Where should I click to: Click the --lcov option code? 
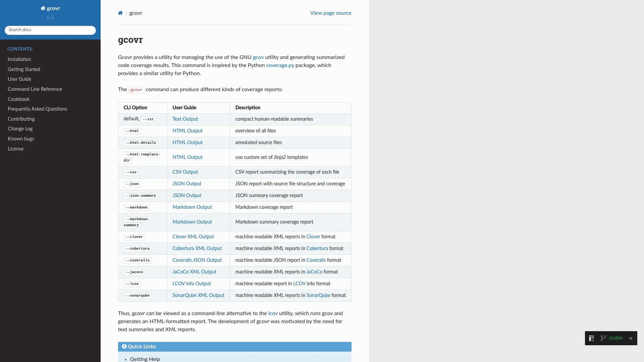132,284
